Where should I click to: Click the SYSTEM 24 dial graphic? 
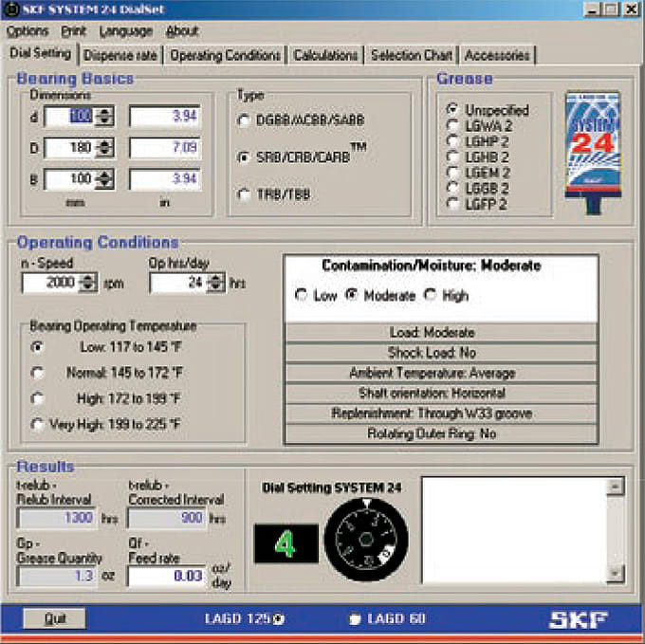click(366, 540)
